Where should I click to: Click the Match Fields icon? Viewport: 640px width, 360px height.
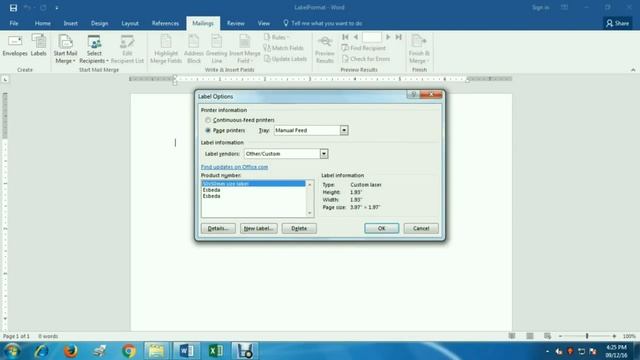(284, 48)
